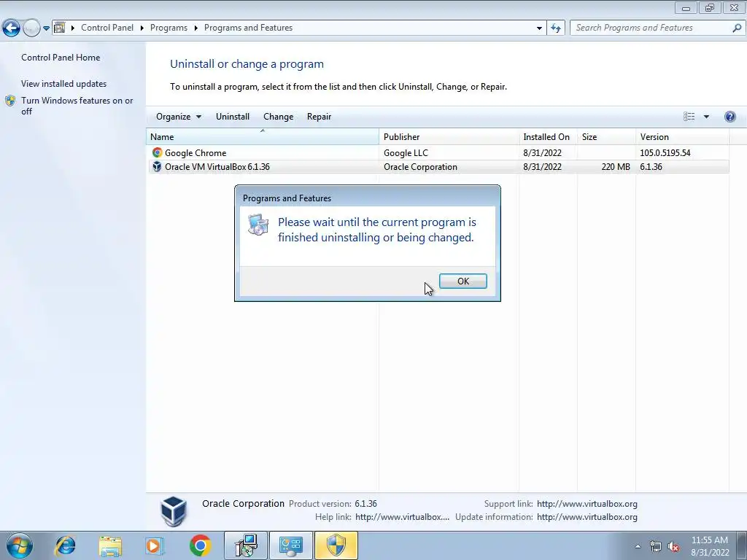Image resolution: width=747 pixels, height=560 pixels.
Task: Click the muted volume tray icon
Action: [x=673, y=547]
